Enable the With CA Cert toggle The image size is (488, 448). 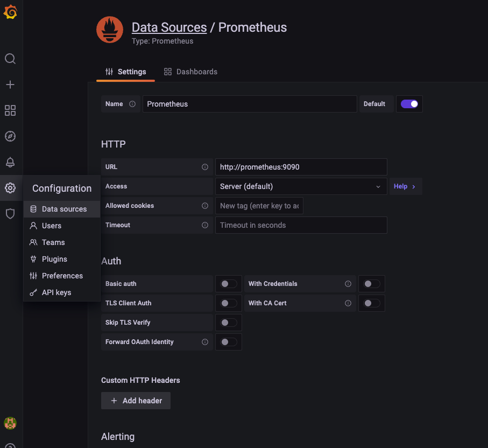pyautogui.click(x=372, y=303)
